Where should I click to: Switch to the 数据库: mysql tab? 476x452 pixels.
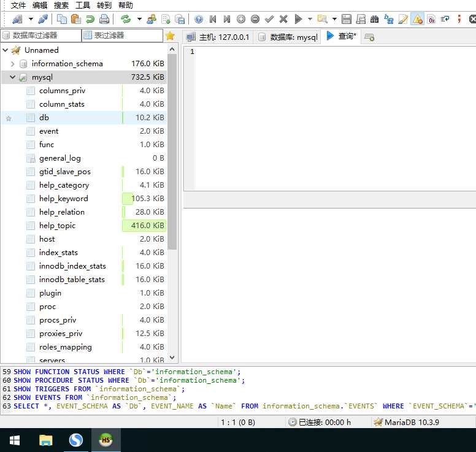pyautogui.click(x=288, y=37)
